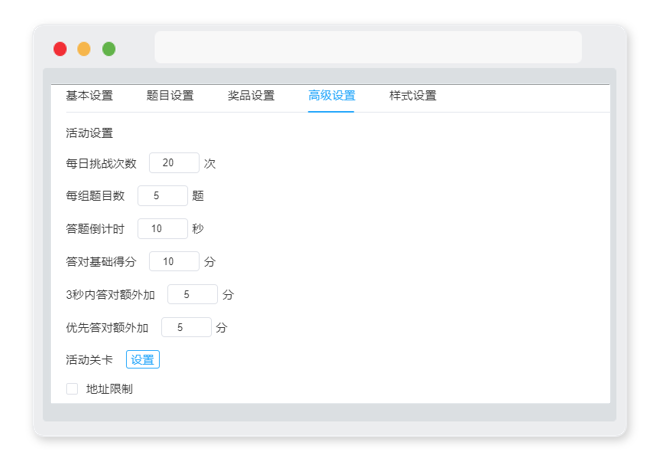660x460 pixels.
Task: Click the 每日挑战次数 input field
Action: click(x=174, y=163)
